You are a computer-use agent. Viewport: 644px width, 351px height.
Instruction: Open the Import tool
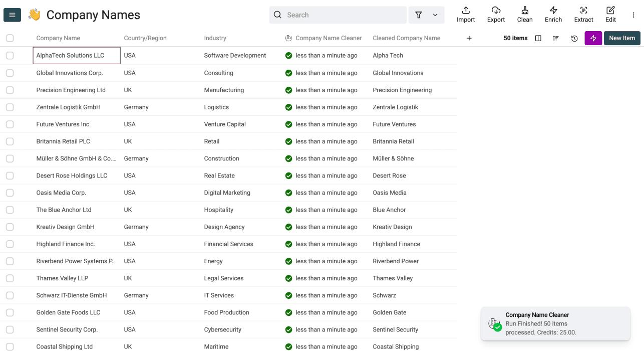click(465, 14)
